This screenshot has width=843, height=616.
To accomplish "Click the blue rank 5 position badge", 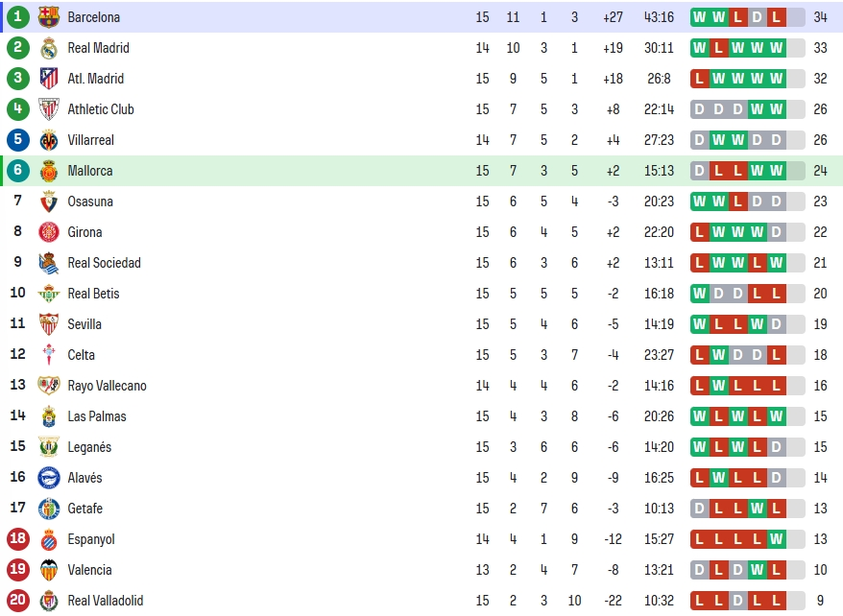I will click(17, 140).
